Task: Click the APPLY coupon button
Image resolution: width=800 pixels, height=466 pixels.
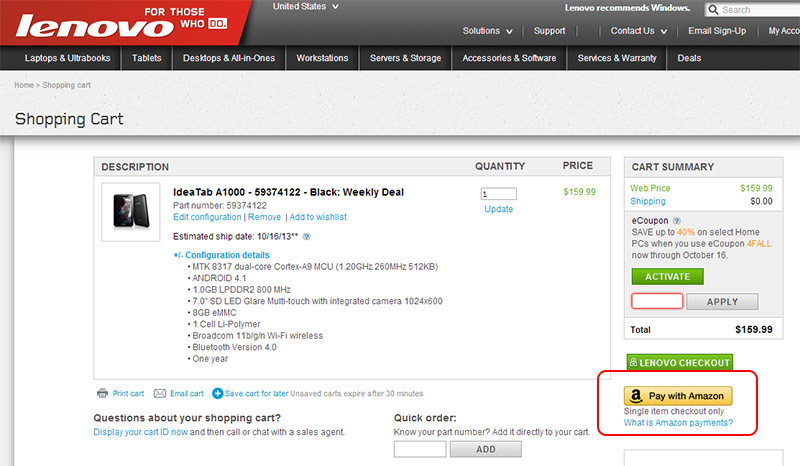Action: tap(722, 302)
